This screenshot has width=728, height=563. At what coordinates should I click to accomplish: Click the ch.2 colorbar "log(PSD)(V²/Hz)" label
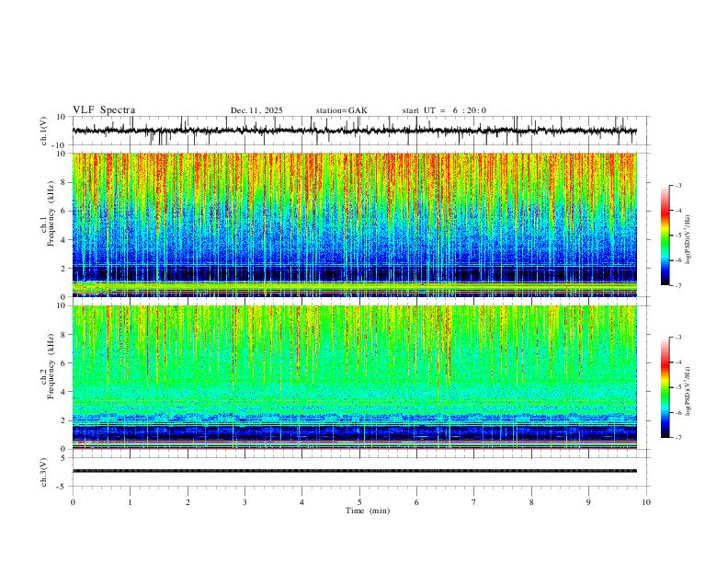pyautogui.click(x=688, y=392)
